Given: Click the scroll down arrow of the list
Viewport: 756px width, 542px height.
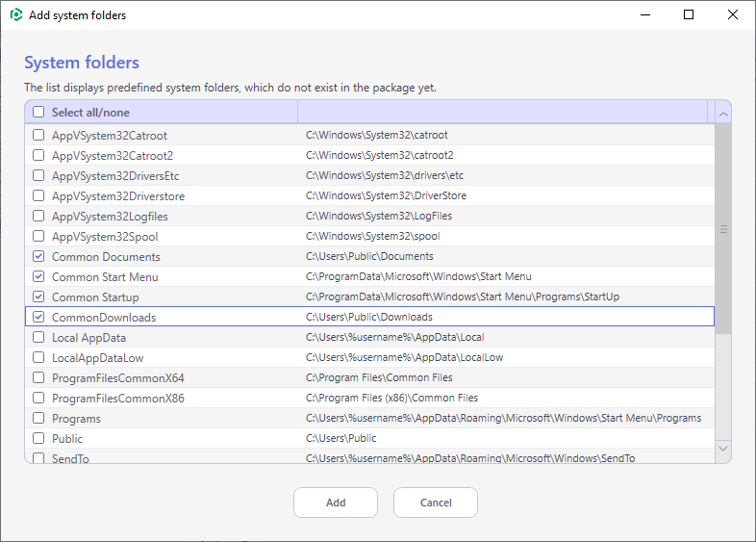Looking at the screenshot, I should pyautogui.click(x=723, y=449).
